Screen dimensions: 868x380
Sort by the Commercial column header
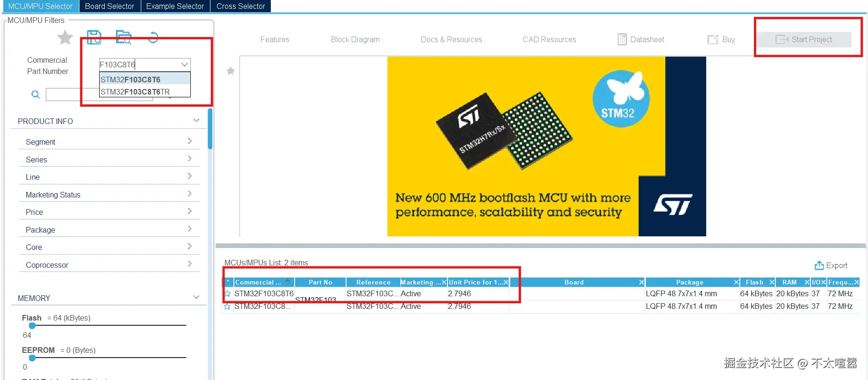(264, 282)
